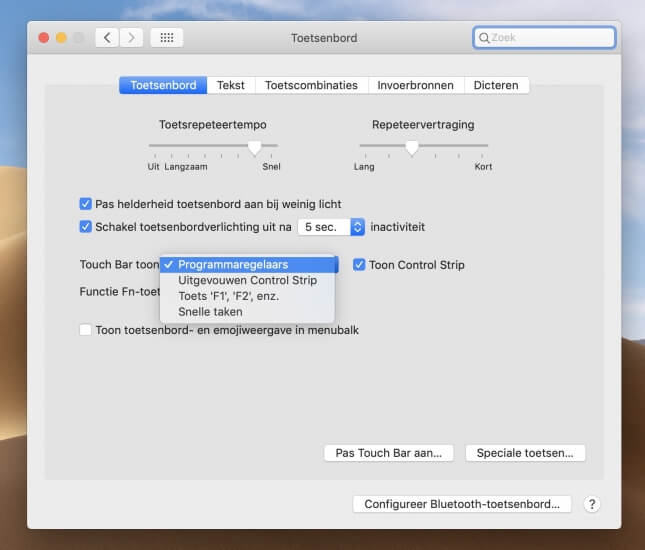This screenshot has height=550, width=645.
Task: Click the 'Pas Touch Bar aan...' button
Action: click(x=389, y=453)
